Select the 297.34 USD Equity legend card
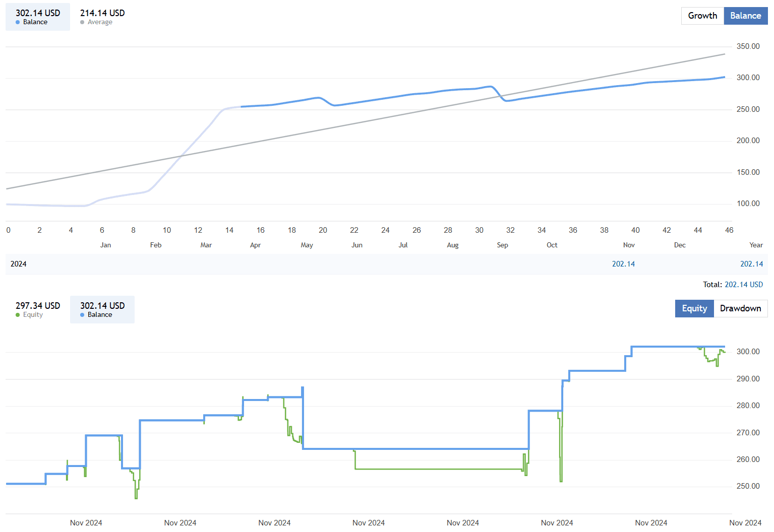The height and width of the screenshot is (532, 774). (x=37, y=309)
